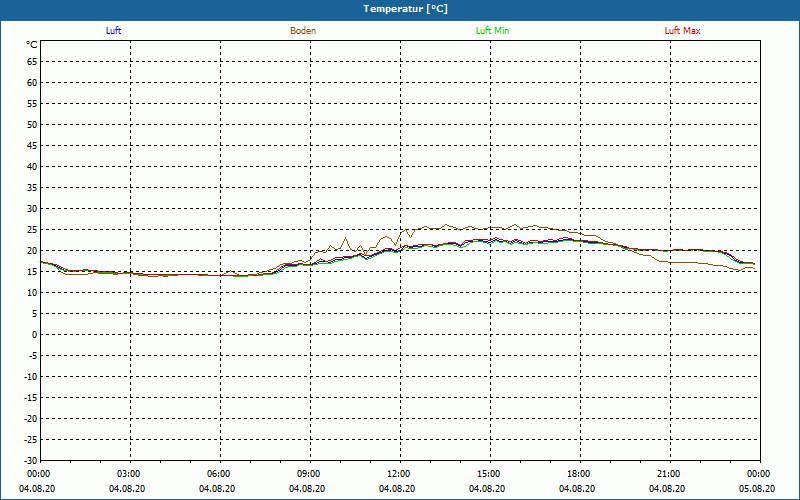Click the 03:00 time axis label
The image size is (800, 500).
point(130,474)
